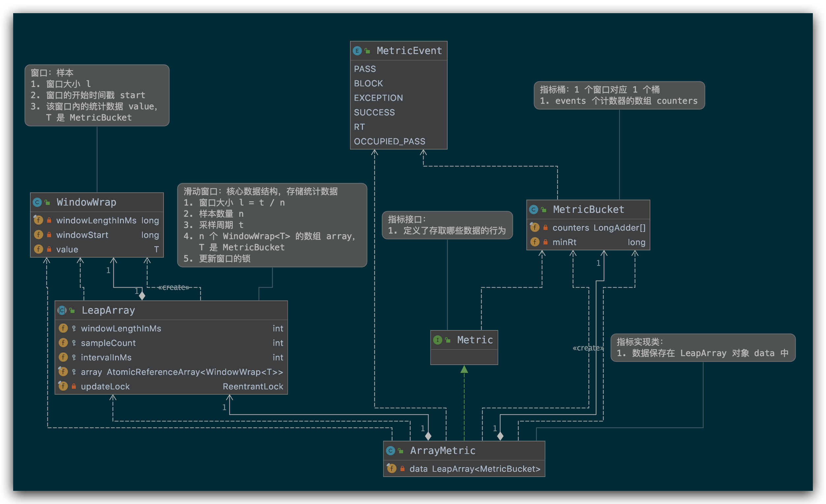826x504 pixels.
Task: Click the OCCUPIED_PASS enum constant
Action: (390, 141)
